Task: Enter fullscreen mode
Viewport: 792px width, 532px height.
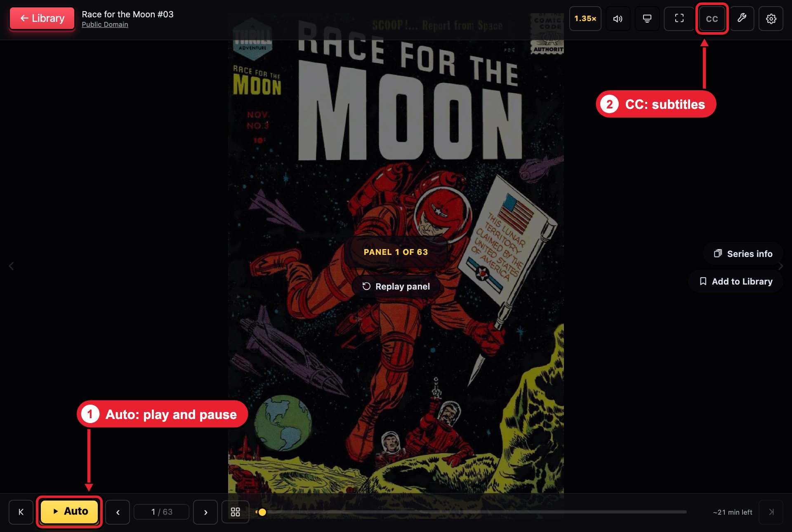Action: pyautogui.click(x=679, y=19)
